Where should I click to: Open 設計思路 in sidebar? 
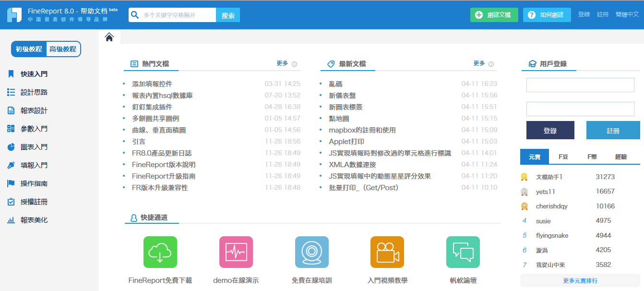34,92
